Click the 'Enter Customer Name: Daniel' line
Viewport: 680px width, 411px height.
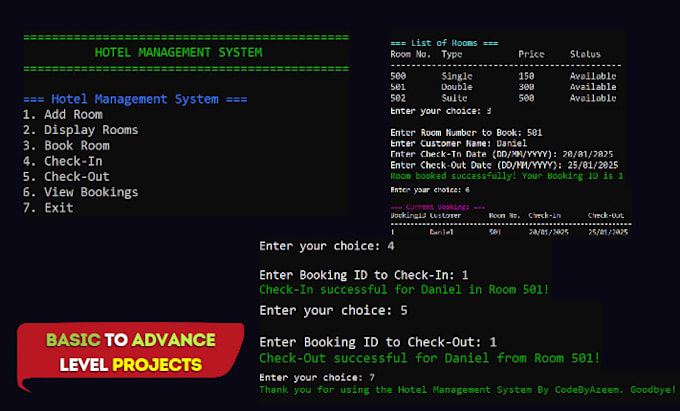[458, 143]
